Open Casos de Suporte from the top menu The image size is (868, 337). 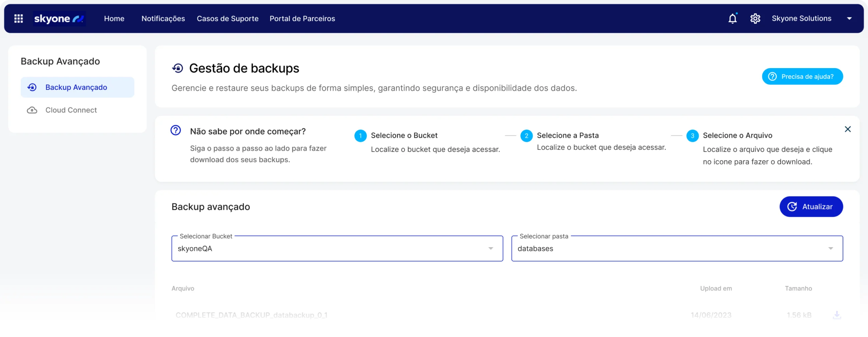point(228,19)
